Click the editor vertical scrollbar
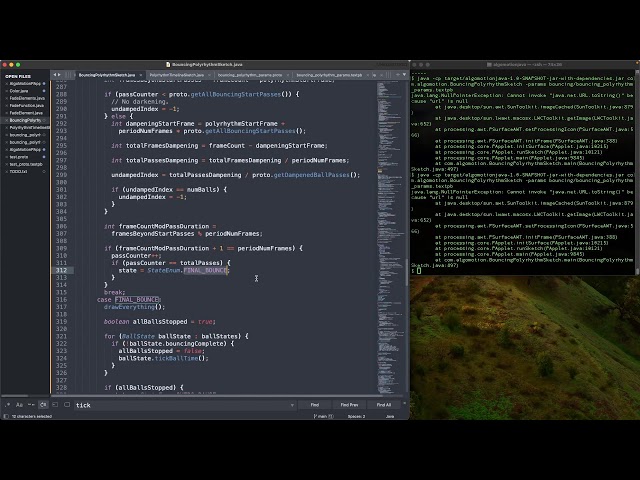Screen dimensions: 640x480 click(407, 272)
